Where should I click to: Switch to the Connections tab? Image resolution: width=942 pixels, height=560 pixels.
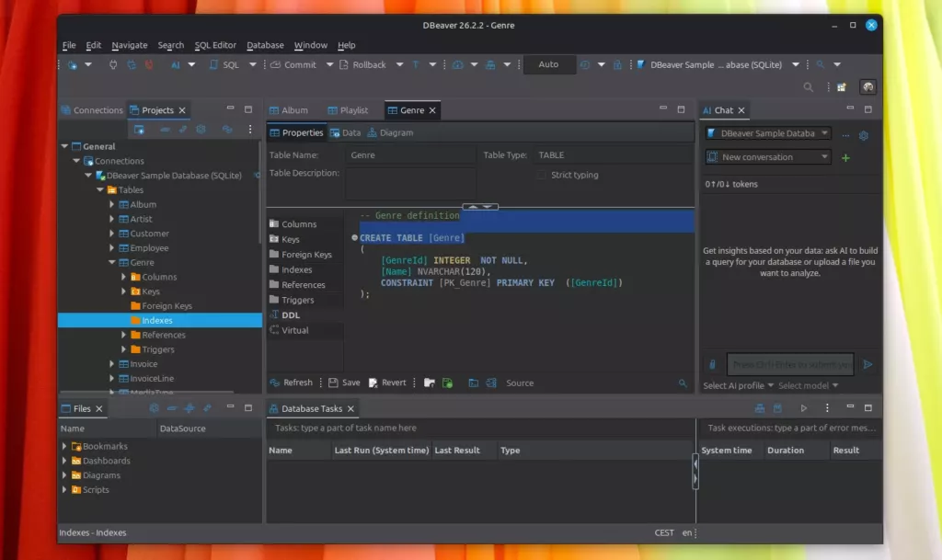(92, 110)
